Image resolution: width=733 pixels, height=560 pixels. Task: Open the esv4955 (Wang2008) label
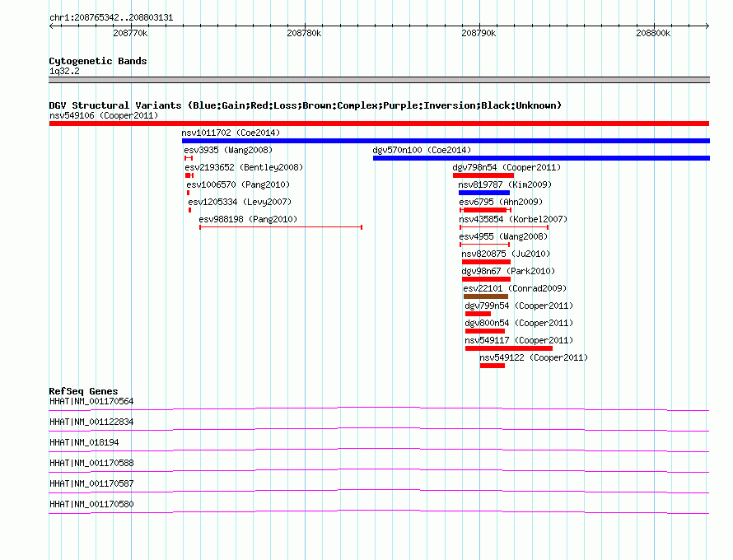coord(503,236)
